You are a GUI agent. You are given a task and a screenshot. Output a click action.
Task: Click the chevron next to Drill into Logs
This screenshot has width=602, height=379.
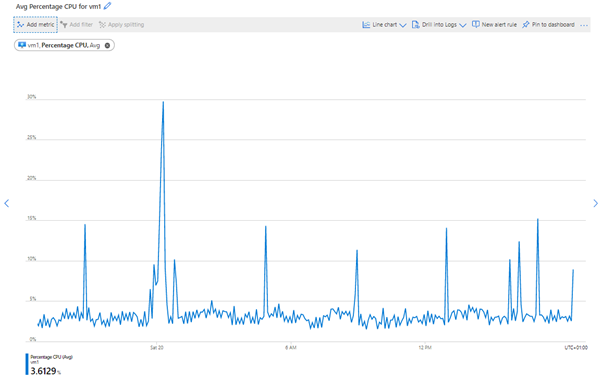(463, 25)
